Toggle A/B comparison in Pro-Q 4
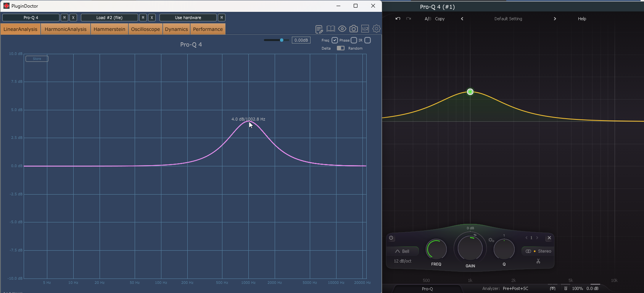Screen dimensions: 644x293 [428, 19]
